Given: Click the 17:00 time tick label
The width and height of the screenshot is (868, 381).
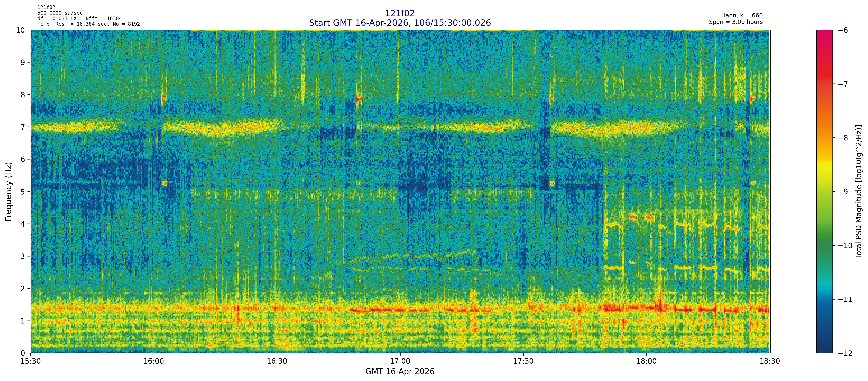Looking at the screenshot, I should (400, 362).
